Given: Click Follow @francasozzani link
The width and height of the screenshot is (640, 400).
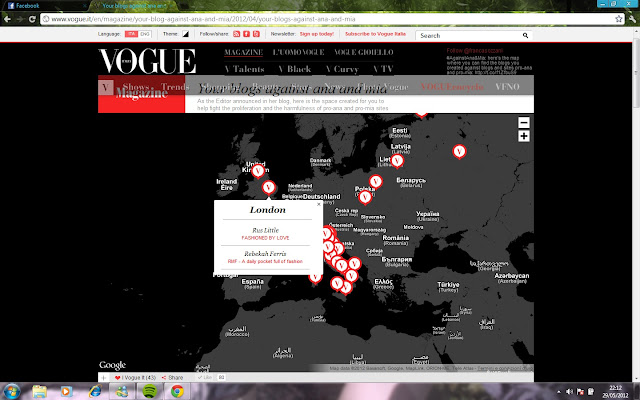Looking at the screenshot, I should click(x=475, y=51).
